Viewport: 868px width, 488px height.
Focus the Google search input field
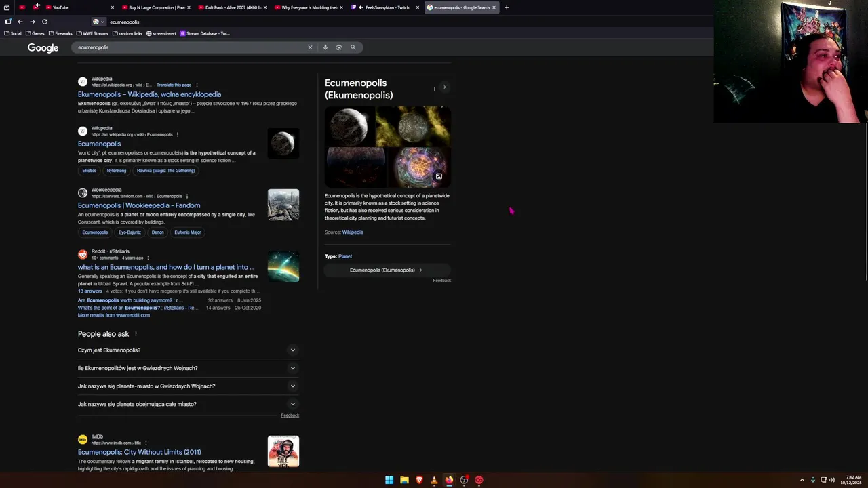pyautogui.click(x=190, y=47)
